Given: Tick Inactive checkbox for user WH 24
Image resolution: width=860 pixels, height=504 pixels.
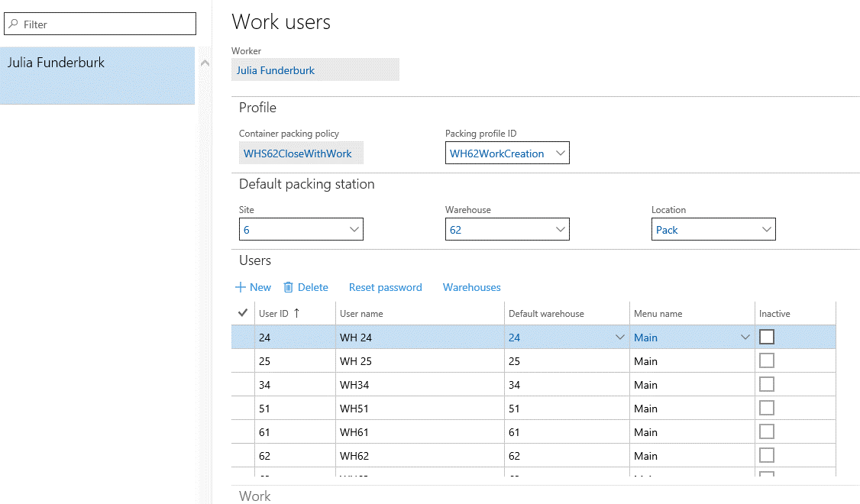Looking at the screenshot, I should (x=767, y=337).
